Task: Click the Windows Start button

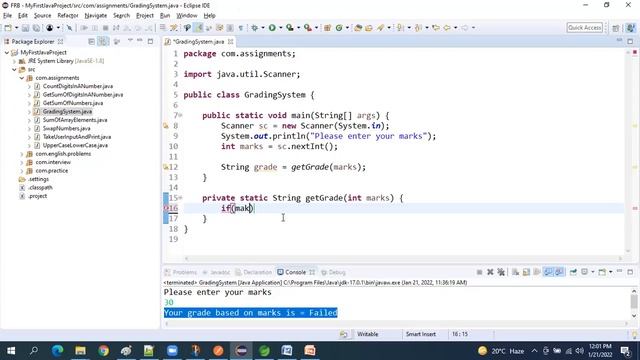Action: 11,351
